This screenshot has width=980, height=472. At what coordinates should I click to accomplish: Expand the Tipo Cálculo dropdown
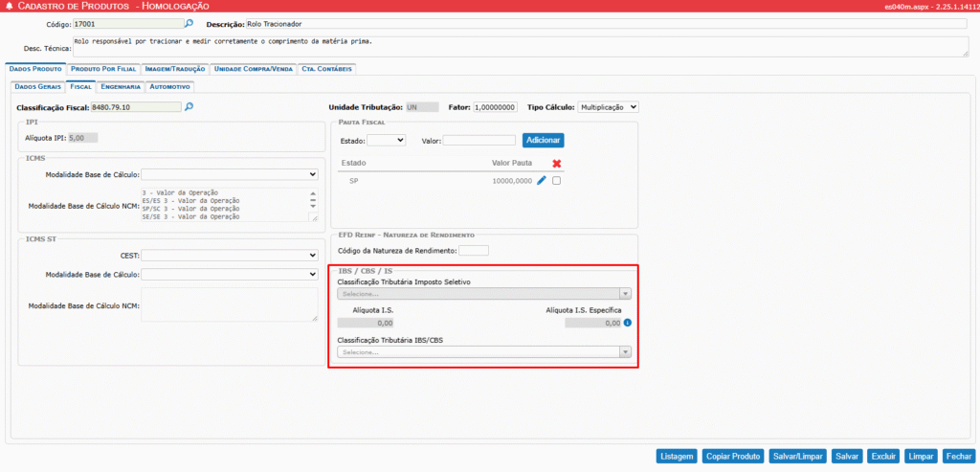[x=608, y=107]
